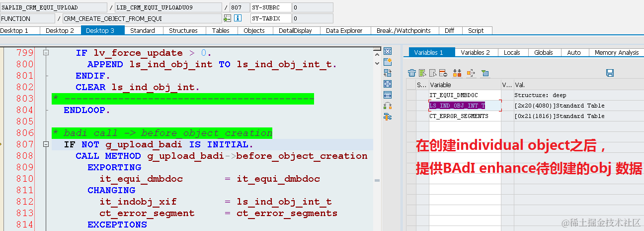Viewport: 644px width, 231px height.
Task: Click the blue info icon in header
Action: [238, 18]
